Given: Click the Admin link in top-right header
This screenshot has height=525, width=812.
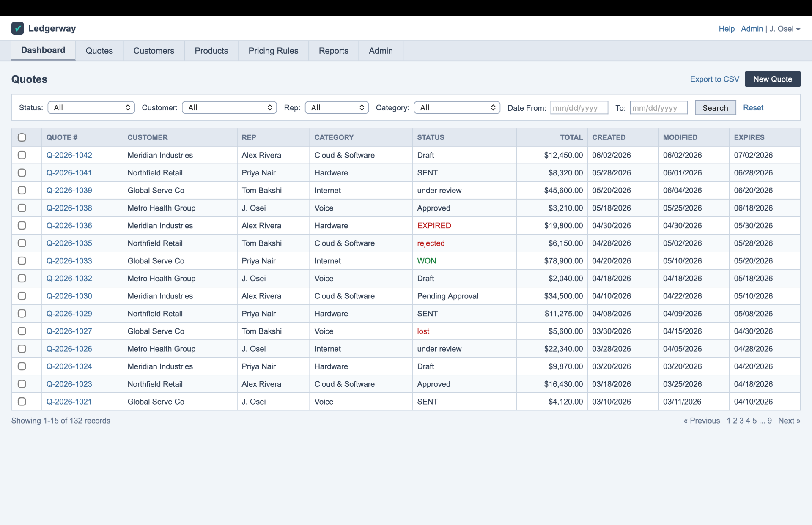Looking at the screenshot, I should click(752, 29).
